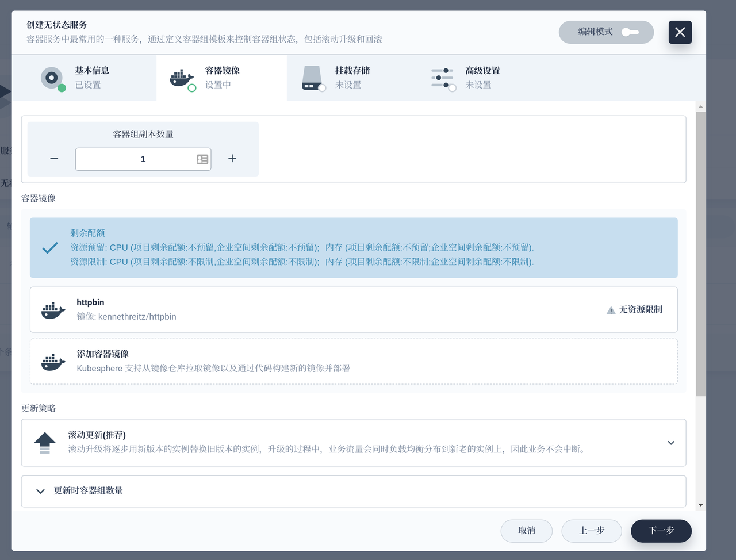The height and width of the screenshot is (560, 736).
Task: Click the scrollbar up arrow
Action: (x=700, y=107)
